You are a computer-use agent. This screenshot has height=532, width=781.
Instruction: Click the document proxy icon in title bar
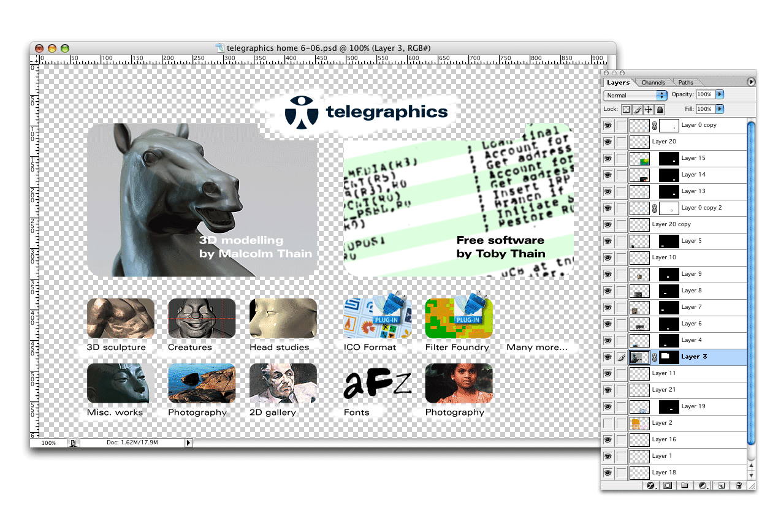coord(220,47)
